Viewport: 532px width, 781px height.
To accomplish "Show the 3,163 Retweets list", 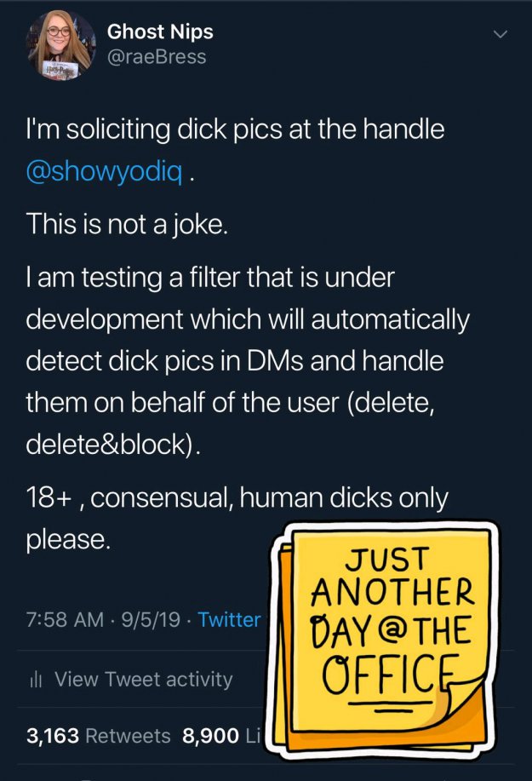I will pyautogui.click(x=98, y=735).
